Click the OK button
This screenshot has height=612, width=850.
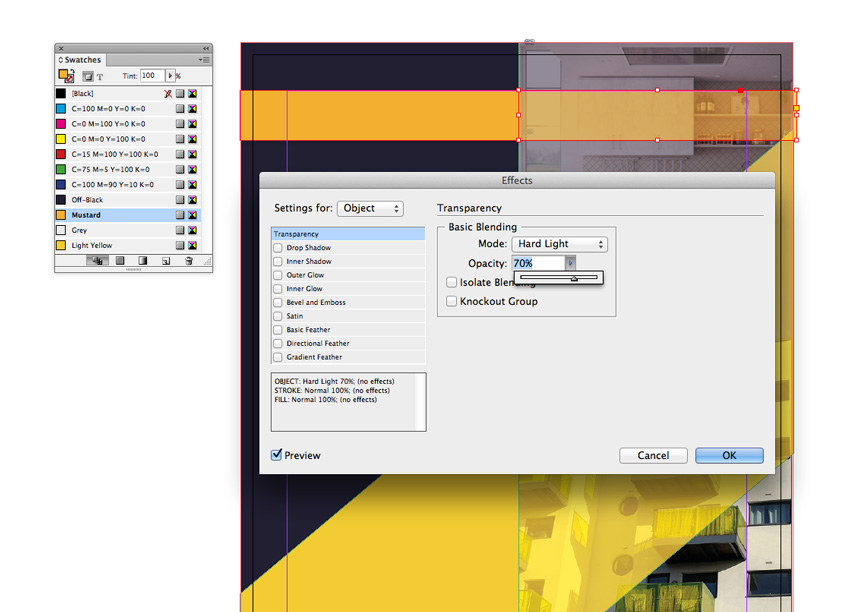point(729,455)
